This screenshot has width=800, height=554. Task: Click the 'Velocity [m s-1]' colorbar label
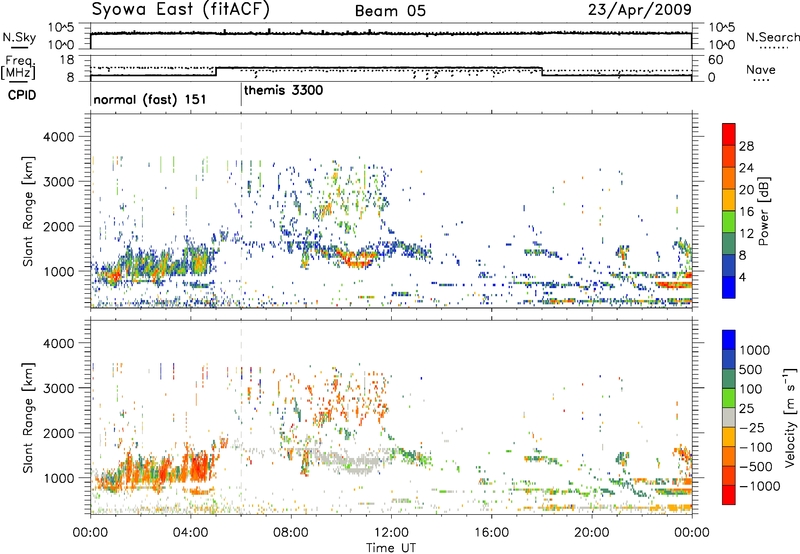[x=790, y=417]
